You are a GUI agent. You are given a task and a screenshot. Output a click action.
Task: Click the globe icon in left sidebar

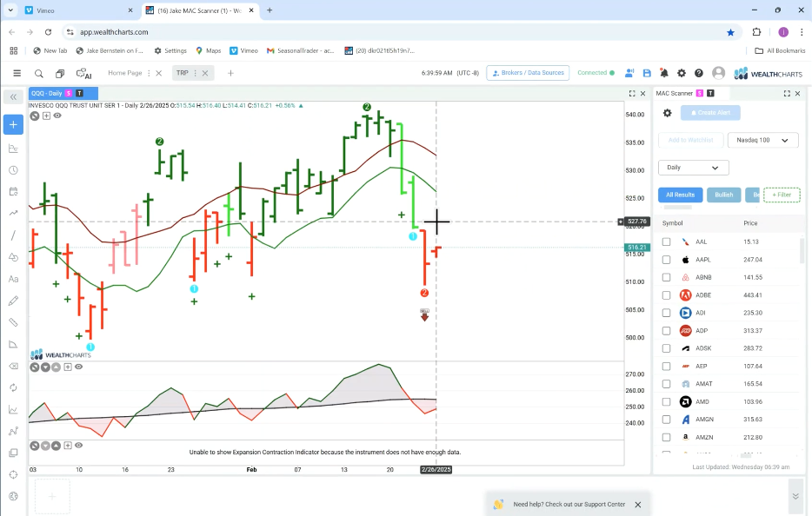click(13, 496)
